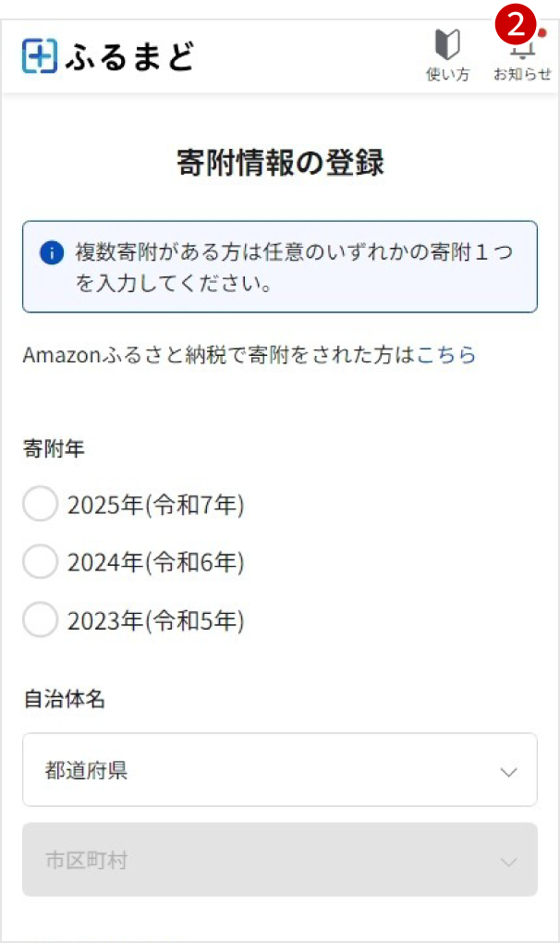Viewport: 560px width, 943px height.
Task: Tap the 使い方 label in header
Action: pos(447,75)
